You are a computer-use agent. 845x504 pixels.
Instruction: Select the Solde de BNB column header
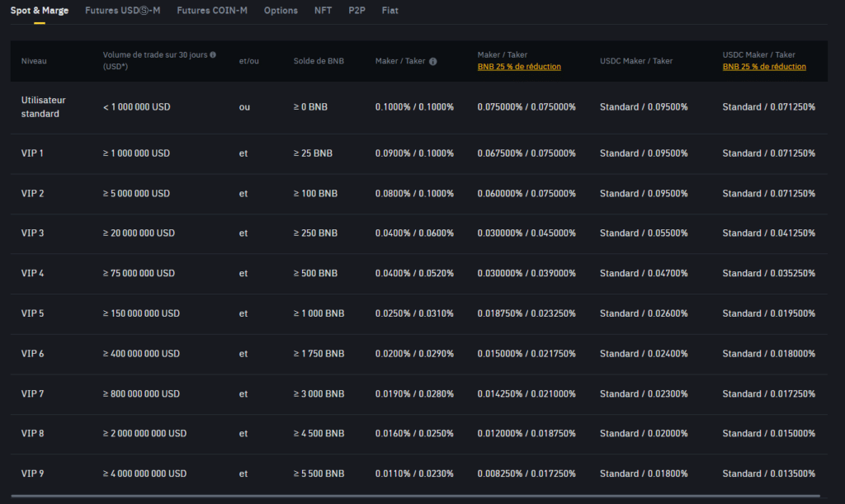(x=319, y=61)
